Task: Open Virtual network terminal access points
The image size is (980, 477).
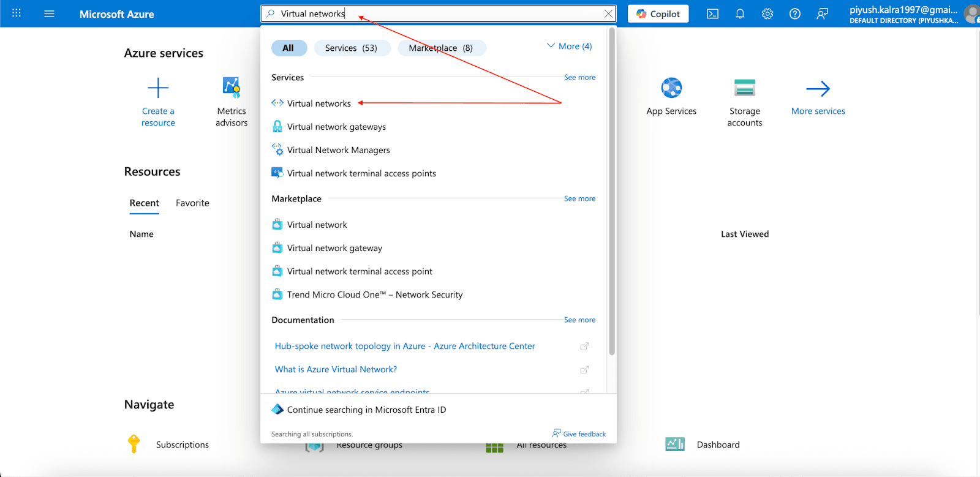Action: point(361,173)
